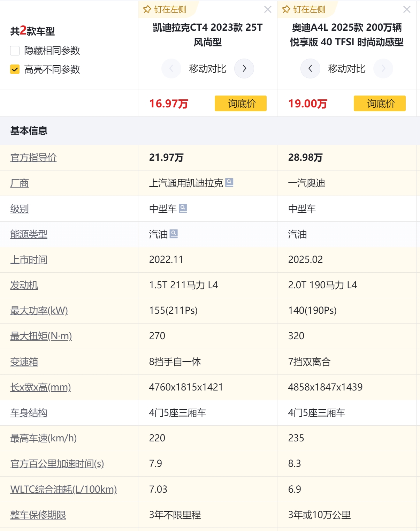Select the dimensions 4760x1815x1421
Screen dimensions: 420x531
click(x=186, y=387)
